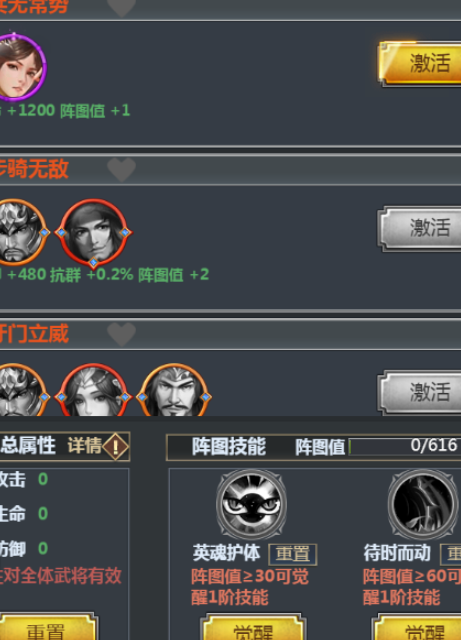
Task: Click the 待时而动 skill icon
Action: pos(423,504)
